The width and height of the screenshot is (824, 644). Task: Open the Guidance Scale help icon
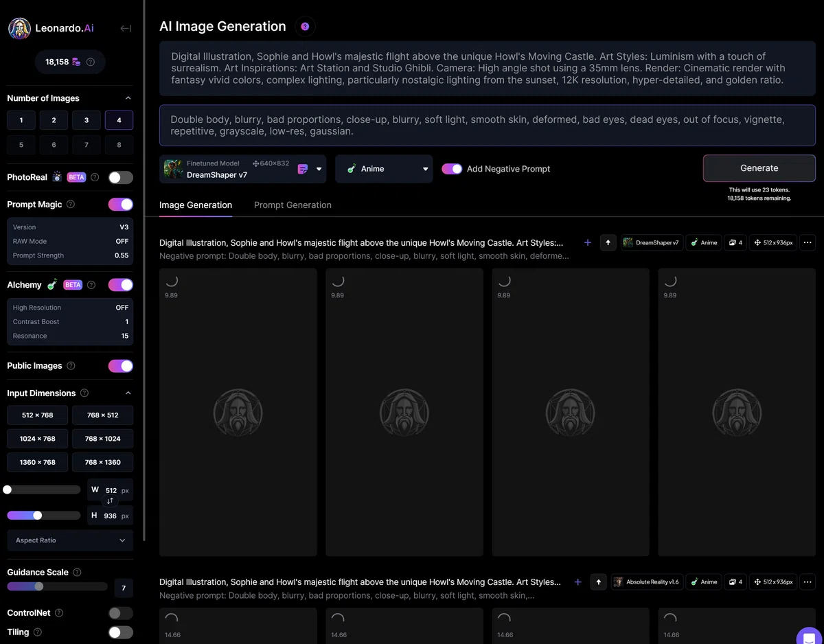click(77, 573)
